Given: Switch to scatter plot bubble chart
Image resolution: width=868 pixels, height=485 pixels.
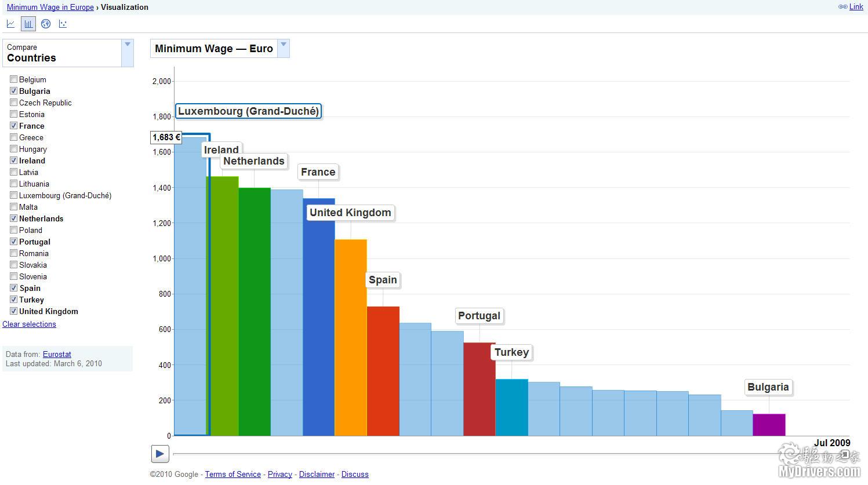Looking at the screenshot, I should (63, 24).
